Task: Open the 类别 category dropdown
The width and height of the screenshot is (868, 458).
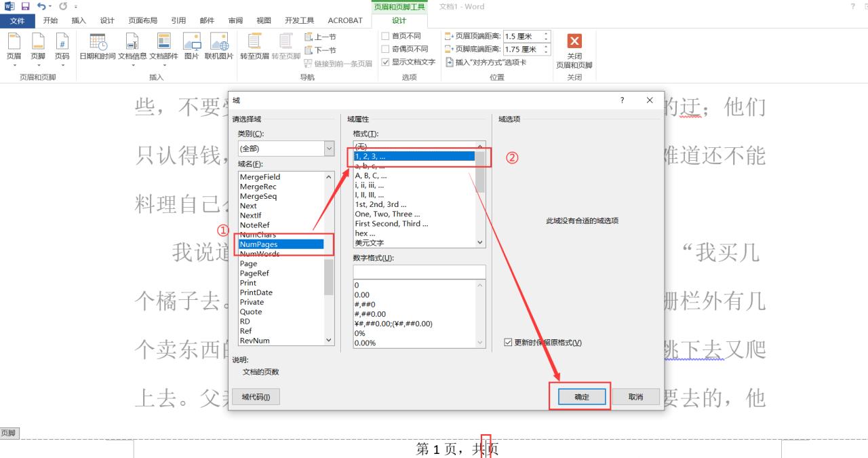Action: 330,149
